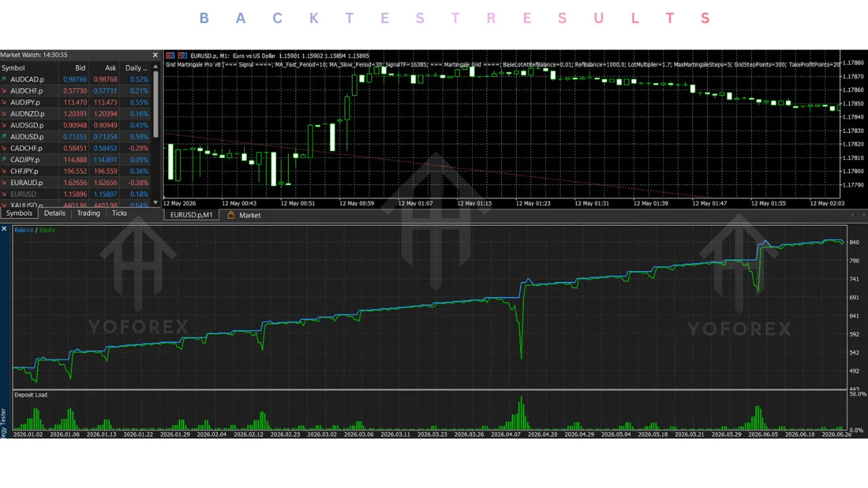Click the One Click Trading icon on the EURUSD chart
Screen dimensions: 868x488
(x=170, y=56)
